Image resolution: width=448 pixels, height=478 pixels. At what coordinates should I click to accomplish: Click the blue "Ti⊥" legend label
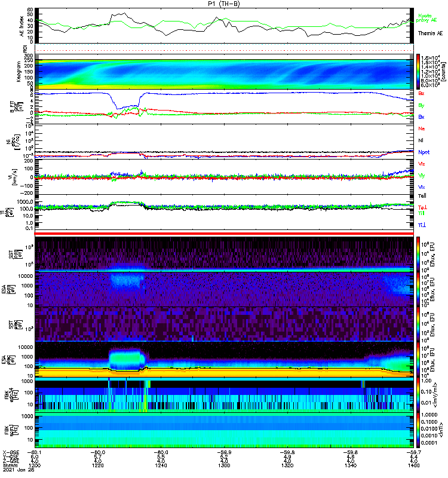[422, 225]
